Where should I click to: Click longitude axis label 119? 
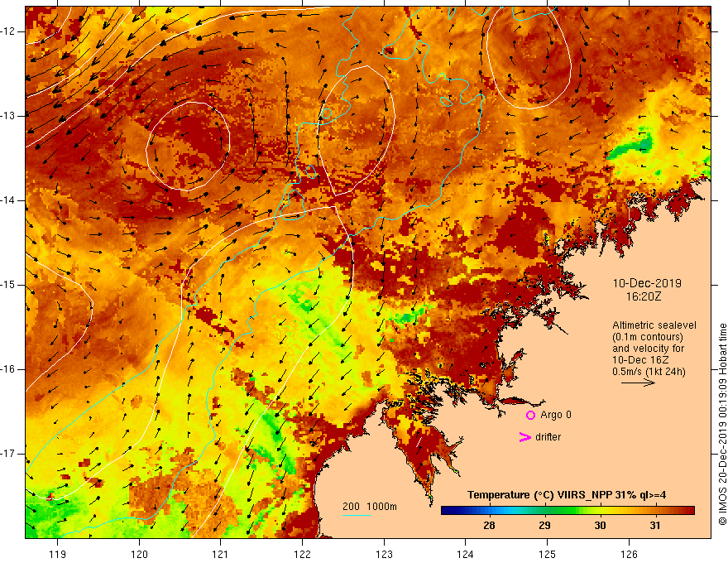pyautogui.click(x=58, y=554)
